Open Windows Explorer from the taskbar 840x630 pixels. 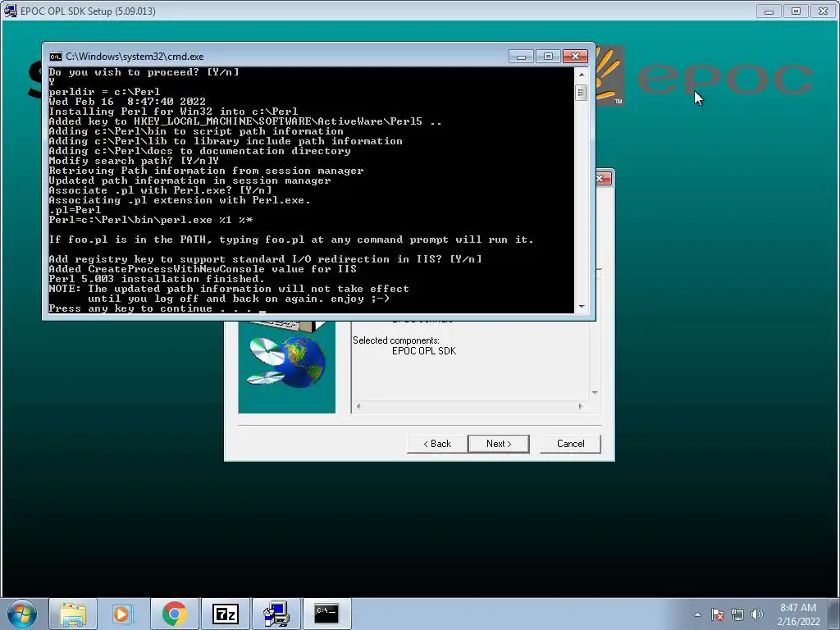tap(73, 614)
